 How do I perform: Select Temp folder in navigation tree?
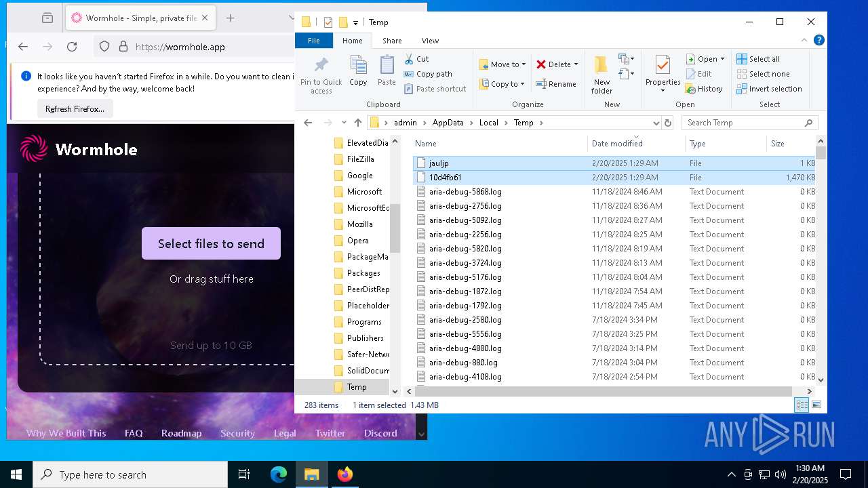tap(357, 387)
